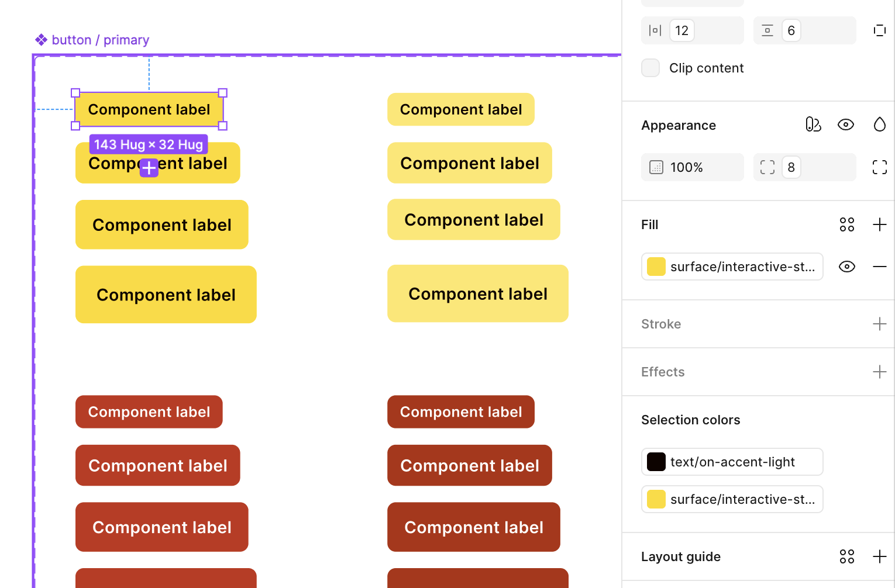Open the button / primary component link

coord(100,40)
